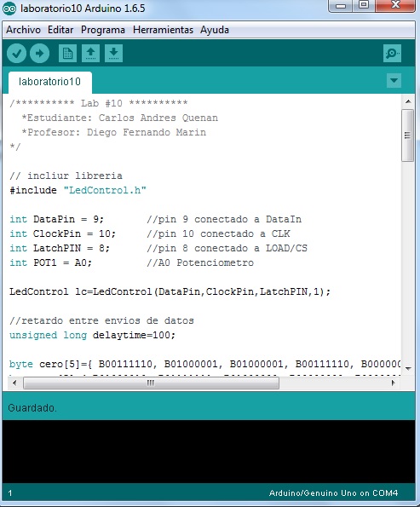Click the LedControl lc=LedControl(...) line
The width and height of the screenshot is (420, 507).
click(x=170, y=291)
